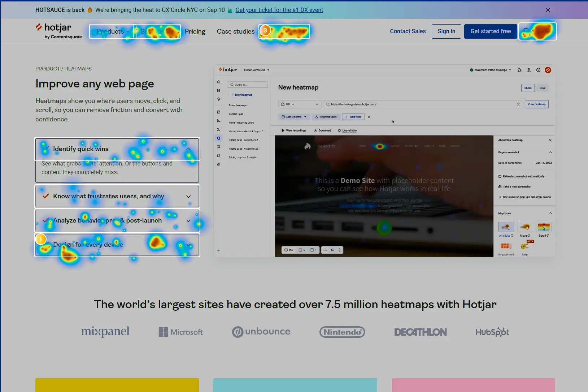Click the View heatmap button
This screenshot has height=392, width=588.
[536, 104]
